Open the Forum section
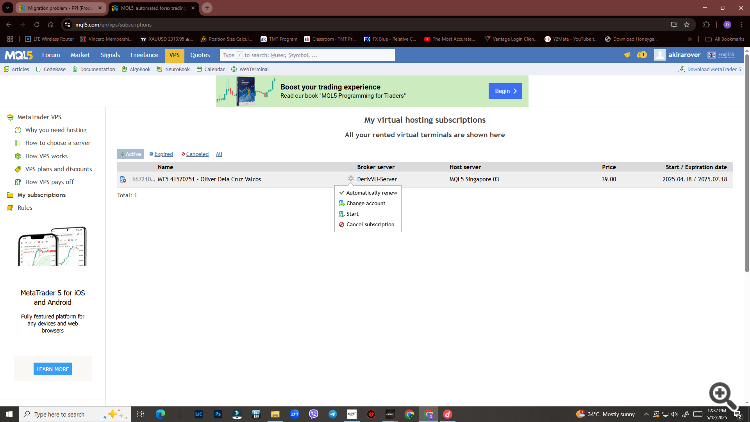The image size is (750, 422). pyautogui.click(x=51, y=55)
